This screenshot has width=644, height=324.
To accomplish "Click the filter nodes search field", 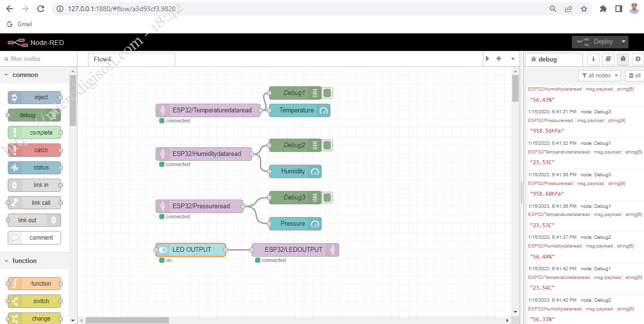I will 34,58.
